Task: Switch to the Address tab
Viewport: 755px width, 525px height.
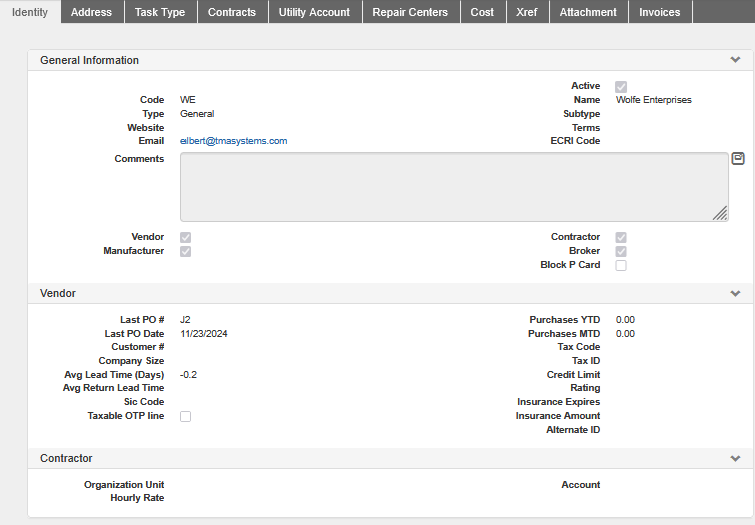Action: click(91, 12)
